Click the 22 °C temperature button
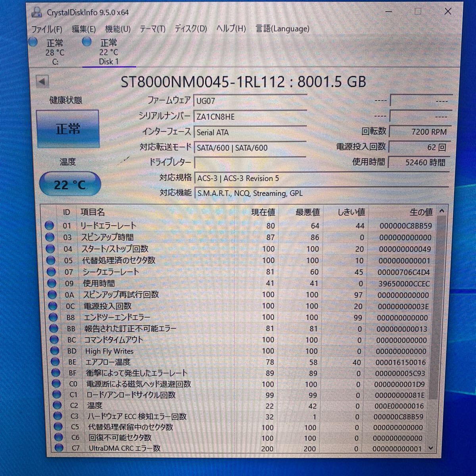Screen dimensions: 476x476 click(x=70, y=184)
